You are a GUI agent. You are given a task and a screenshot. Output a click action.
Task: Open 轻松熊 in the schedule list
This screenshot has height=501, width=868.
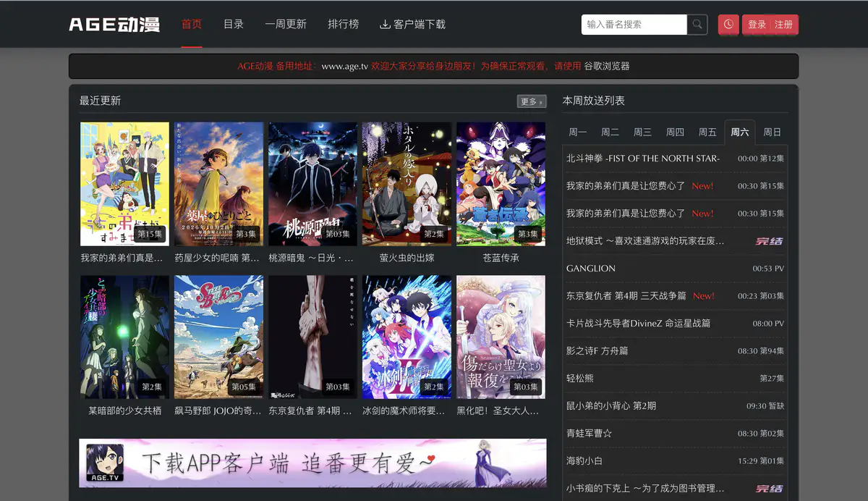[x=580, y=379]
